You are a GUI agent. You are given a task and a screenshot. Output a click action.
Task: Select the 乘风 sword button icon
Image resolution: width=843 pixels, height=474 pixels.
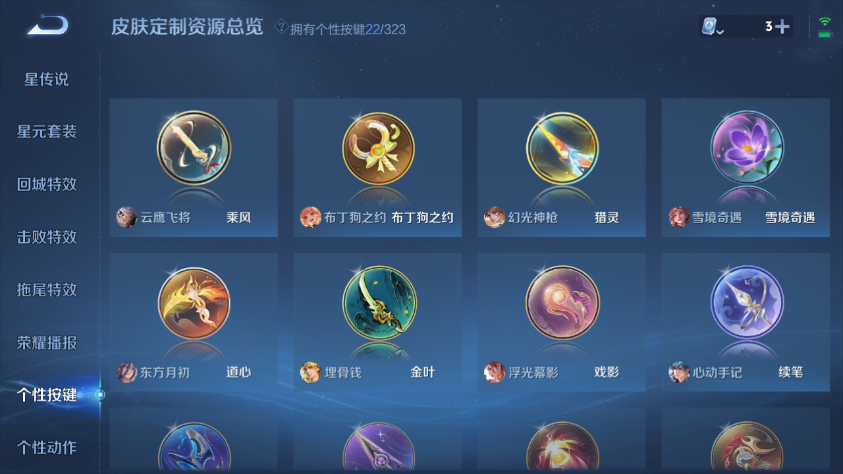(194, 148)
